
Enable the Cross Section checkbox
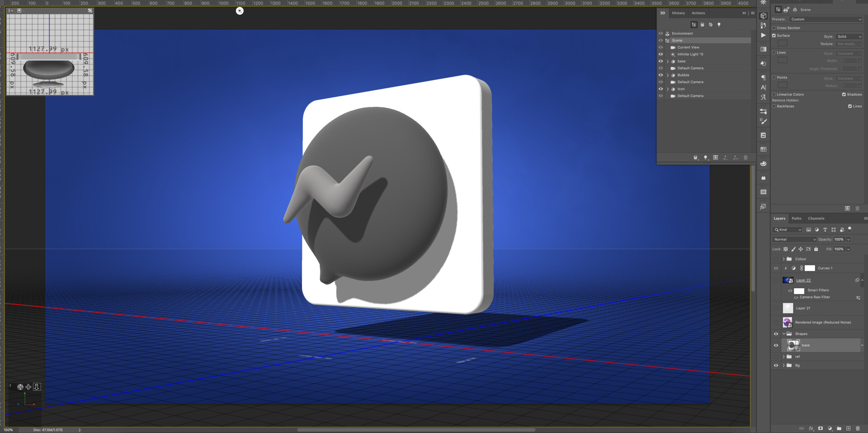pos(774,28)
